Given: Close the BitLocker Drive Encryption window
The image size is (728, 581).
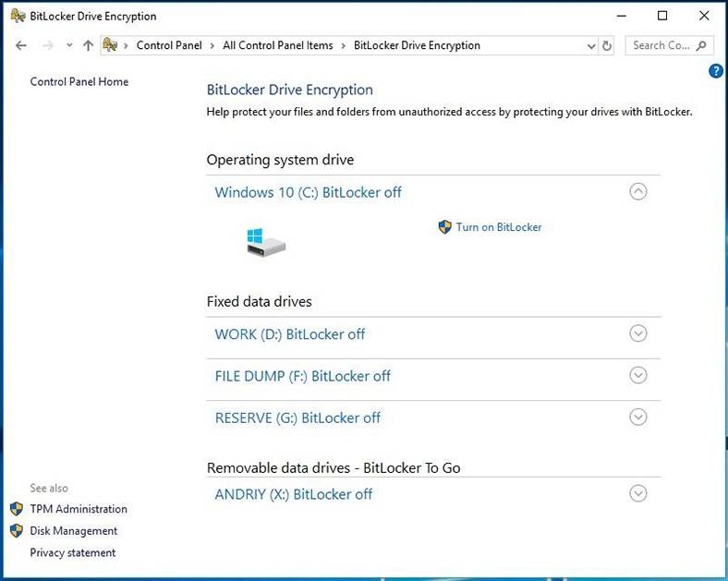Looking at the screenshot, I should coord(704,16).
